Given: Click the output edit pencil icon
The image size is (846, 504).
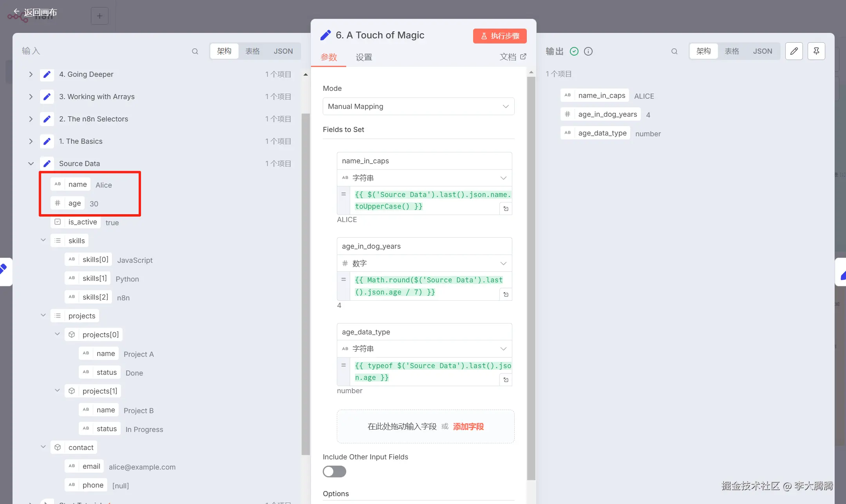Looking at the screenshot, I should click(x=794, y=51).
